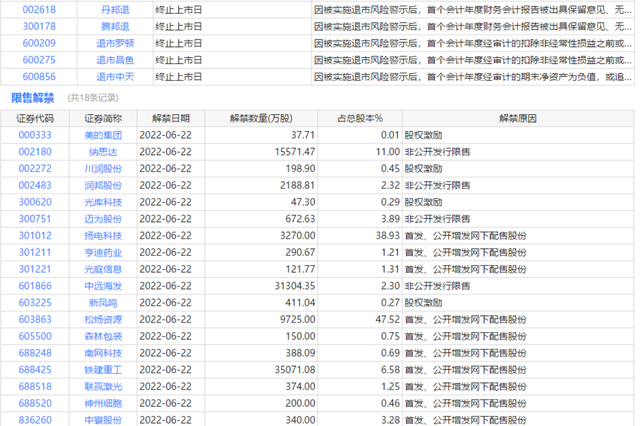The image size is (640, 426).
Task: Open stock code link 301221
Action: (35, 269)
